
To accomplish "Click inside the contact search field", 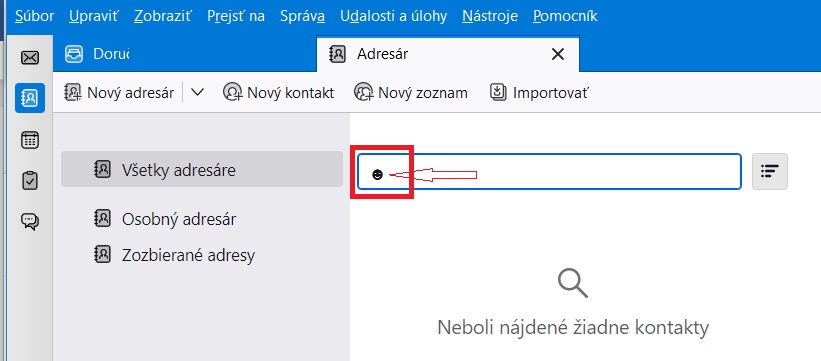I will tap(549, 171).
